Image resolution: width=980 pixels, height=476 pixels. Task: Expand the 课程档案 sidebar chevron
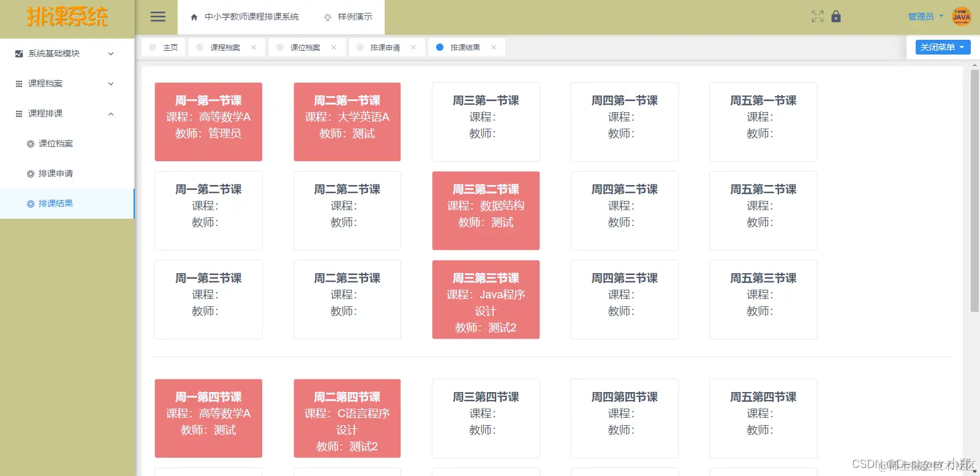[111, 84]
